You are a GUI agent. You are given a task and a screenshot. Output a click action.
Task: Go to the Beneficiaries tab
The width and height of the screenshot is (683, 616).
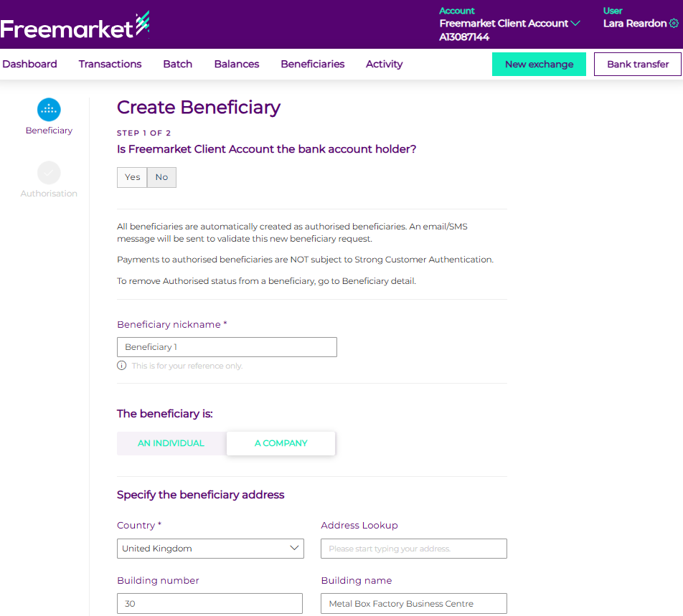click(312, 64)
